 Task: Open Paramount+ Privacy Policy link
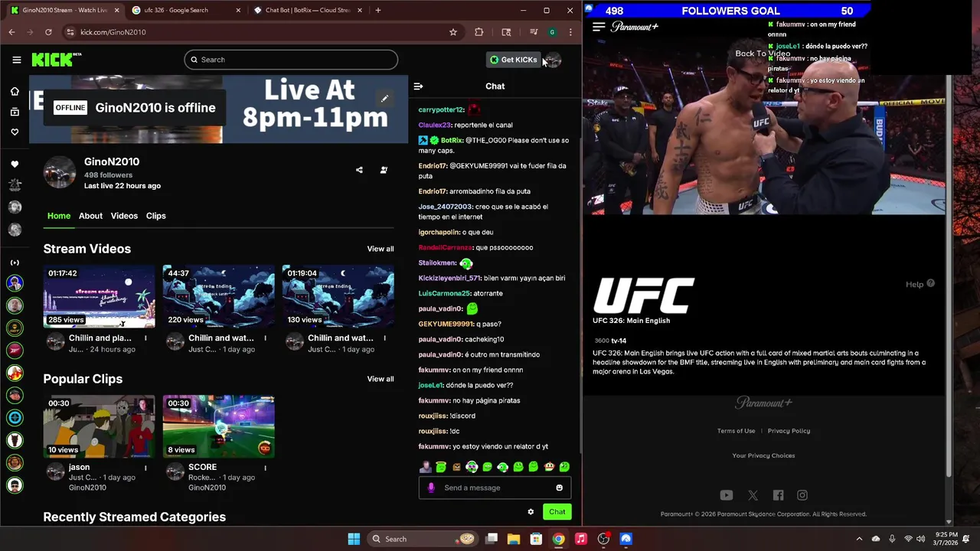click(789, 431)
